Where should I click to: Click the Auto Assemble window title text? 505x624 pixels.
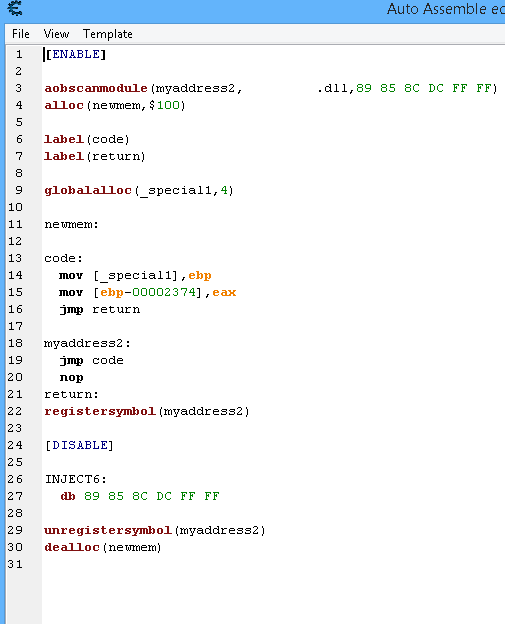point(446,9)
